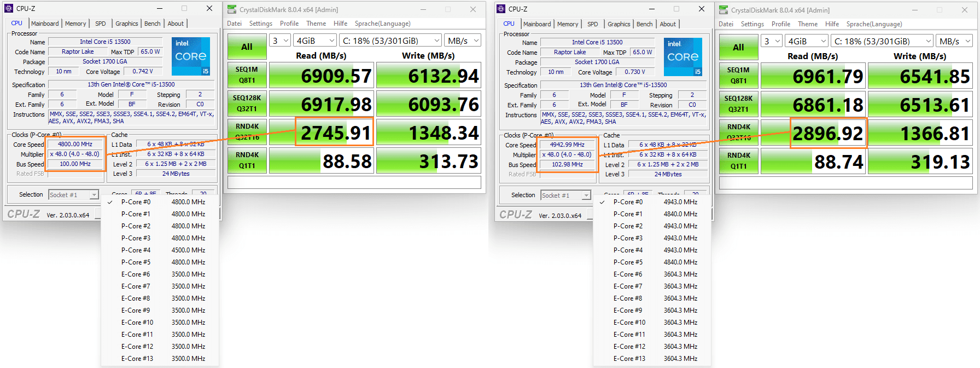Open the About tab in left CPU-Z
This screenshot has height=368, width=980.
point(176,24)
